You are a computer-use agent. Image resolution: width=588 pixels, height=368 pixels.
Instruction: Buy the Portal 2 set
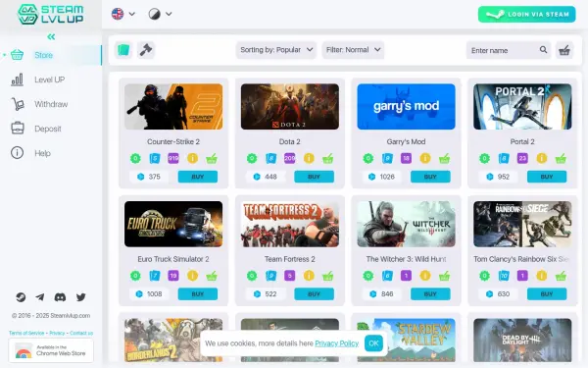pyautogui.click(x=547, y=177)
